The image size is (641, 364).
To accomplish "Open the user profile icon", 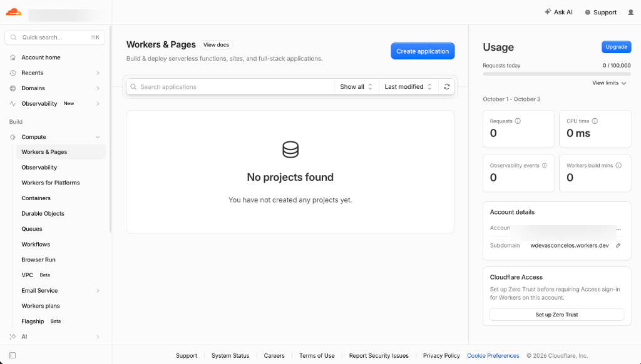I will click(631, 13).
